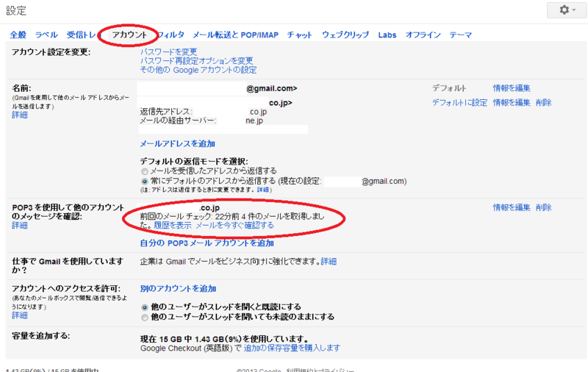Screen dimensions: 588x372
Task: Click the デフォルト label text
Action: pos(449,88)
